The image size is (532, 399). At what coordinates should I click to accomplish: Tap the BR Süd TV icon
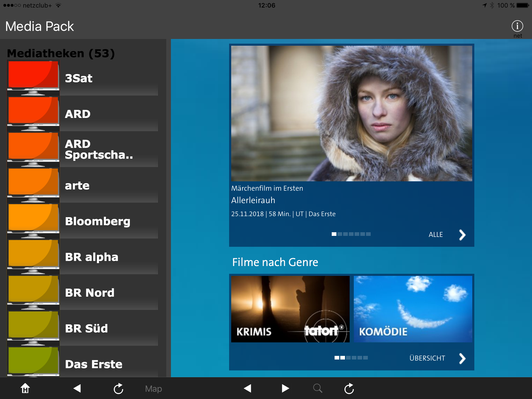pyautogui.click(x=34, y=328)
